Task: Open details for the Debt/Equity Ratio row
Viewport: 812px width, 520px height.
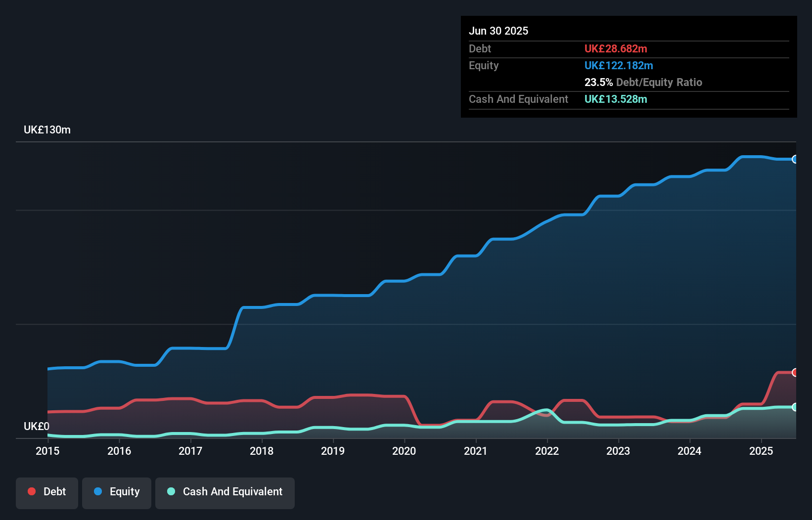Action: coord(643,82)
